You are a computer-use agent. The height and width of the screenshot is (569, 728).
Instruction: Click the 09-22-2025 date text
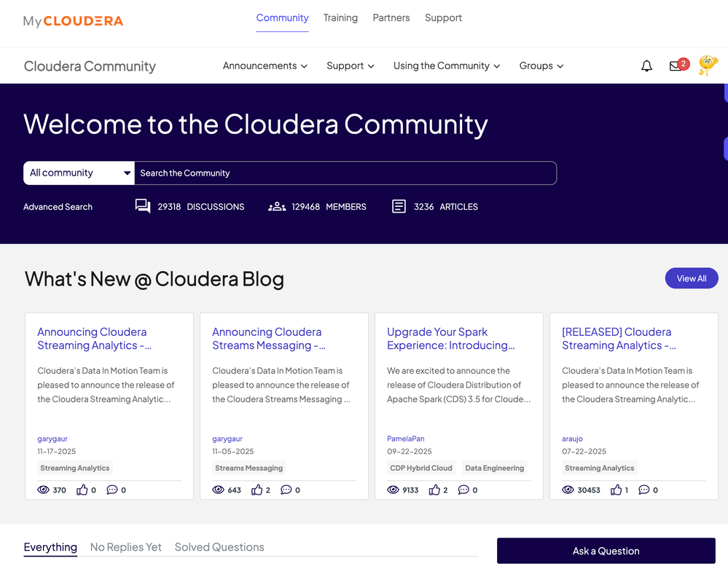[x=409, y=451]
